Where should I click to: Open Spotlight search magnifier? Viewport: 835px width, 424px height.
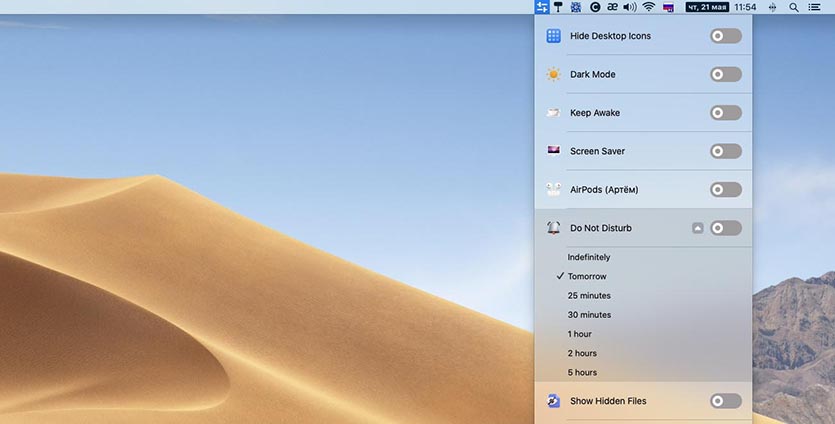(x=794, y=7)
